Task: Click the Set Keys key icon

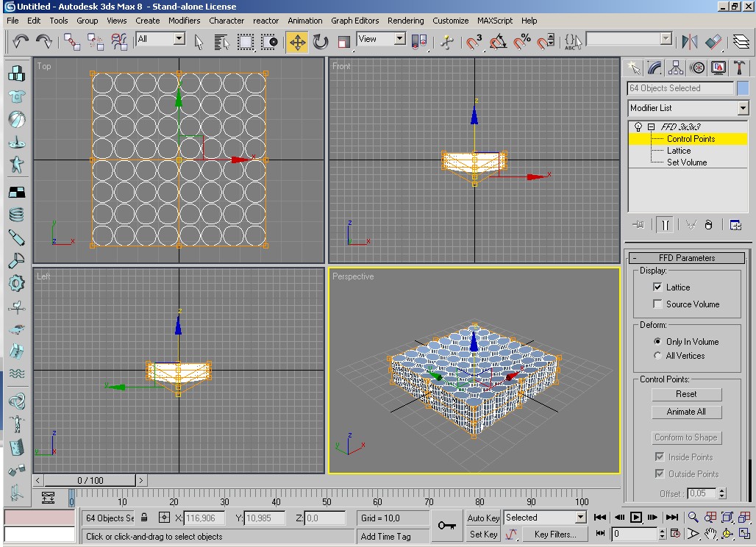Action: pos(447,526)
